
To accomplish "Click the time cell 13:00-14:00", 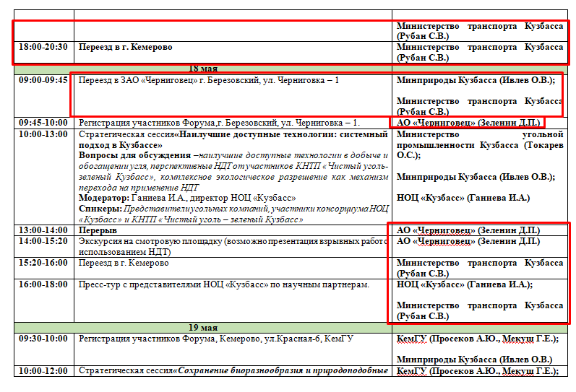I will pyautogui.click(x=43, y=230).
